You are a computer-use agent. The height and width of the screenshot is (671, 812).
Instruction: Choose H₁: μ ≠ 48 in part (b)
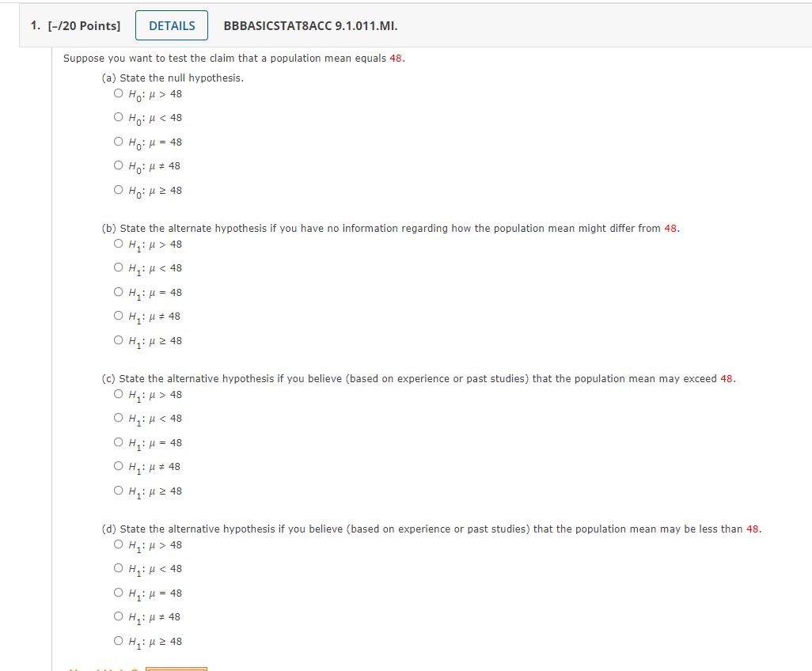pos(117,316)
